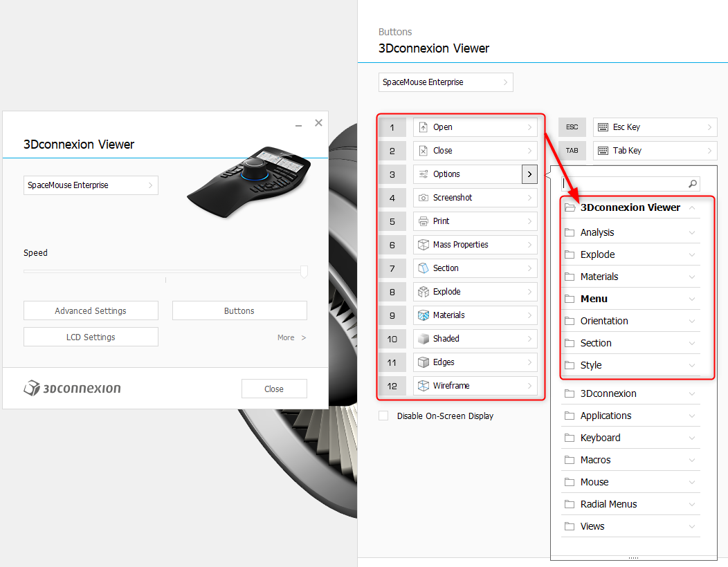Viewport: 728px width, 567px height.
Task: Click the Applications folder icon
Action: [570, 416]
